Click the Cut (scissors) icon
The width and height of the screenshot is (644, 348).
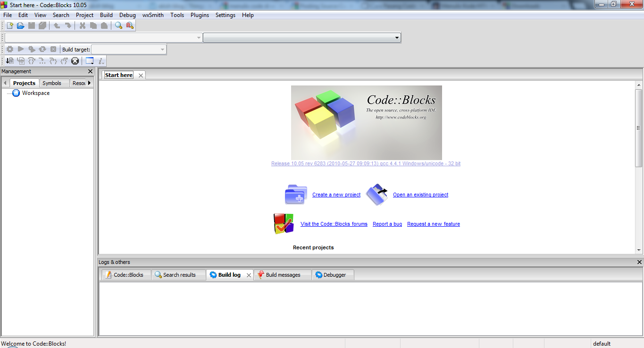tap(83, 25)
